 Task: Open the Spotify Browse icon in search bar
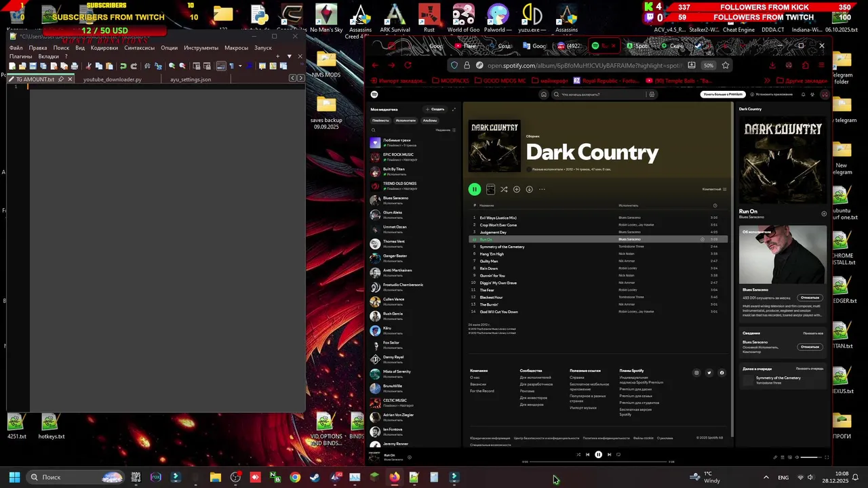652,95
